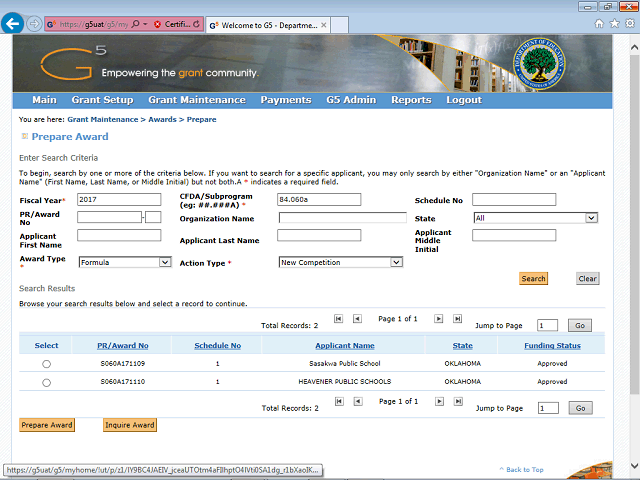Click the icon beside Prepare Award heading
This screenshot has height=480, width=640.
(x=24, y=136)
